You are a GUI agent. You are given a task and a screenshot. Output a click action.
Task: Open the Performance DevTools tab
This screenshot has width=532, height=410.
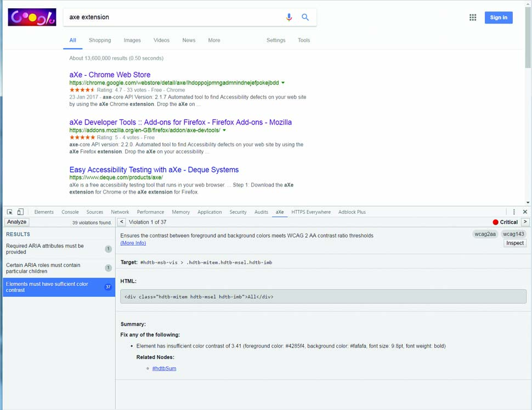point(150,212)
